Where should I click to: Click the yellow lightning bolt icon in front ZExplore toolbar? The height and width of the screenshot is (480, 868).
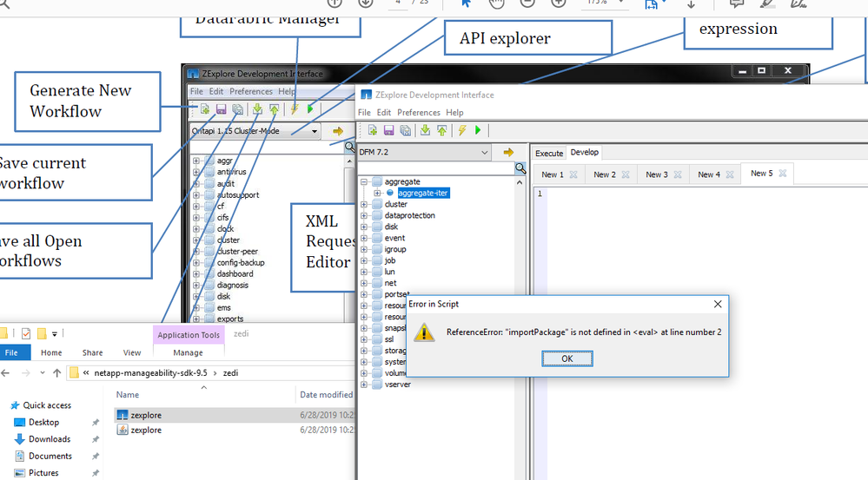(461, 130)
